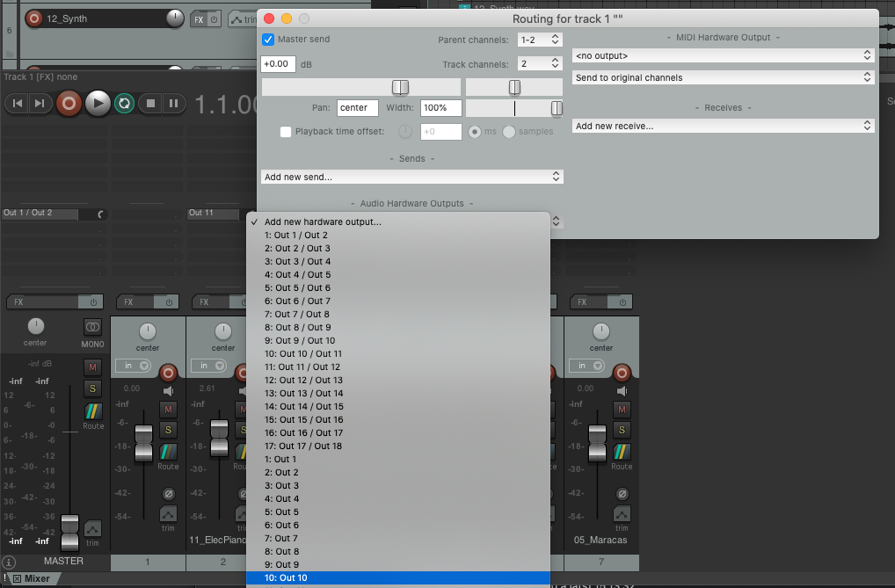Click the transport Play button
895x588 pixels.
pos(97,104)
